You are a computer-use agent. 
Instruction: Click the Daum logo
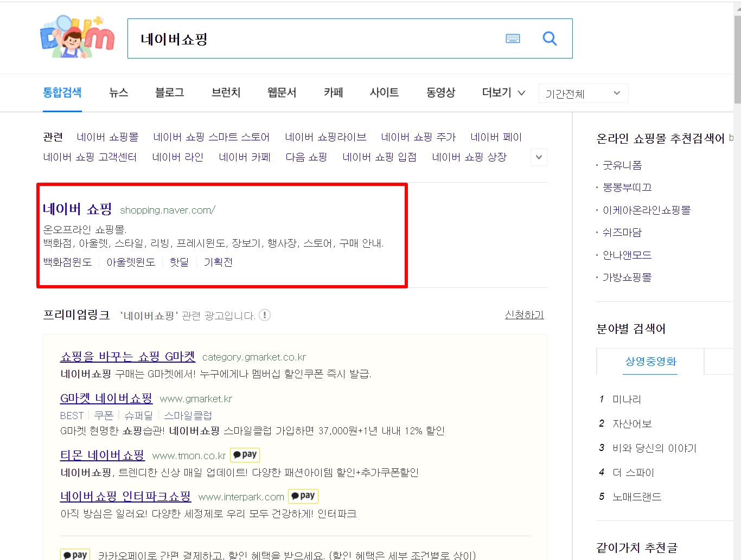pos(78,37)
